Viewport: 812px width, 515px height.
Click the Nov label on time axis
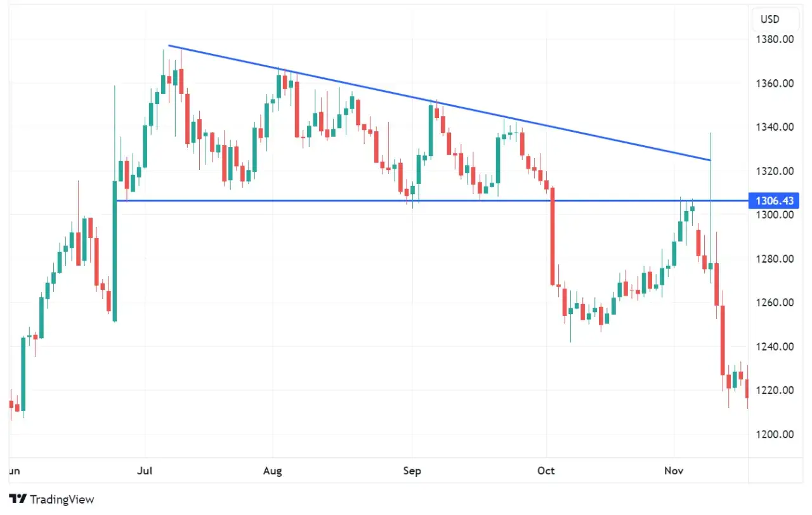click(674, 471)
